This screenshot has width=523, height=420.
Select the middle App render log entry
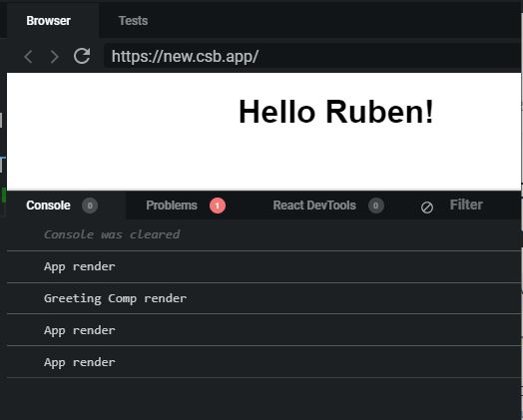(263, 330)
